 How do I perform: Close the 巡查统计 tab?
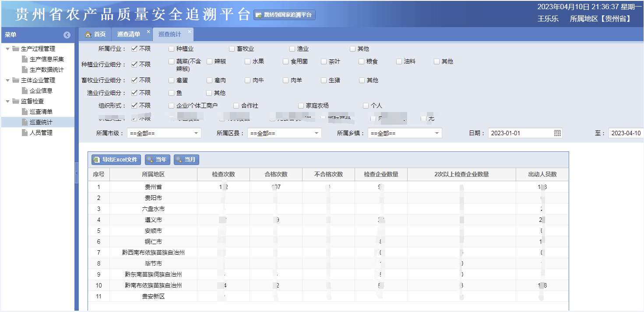(x=190, y=32)
